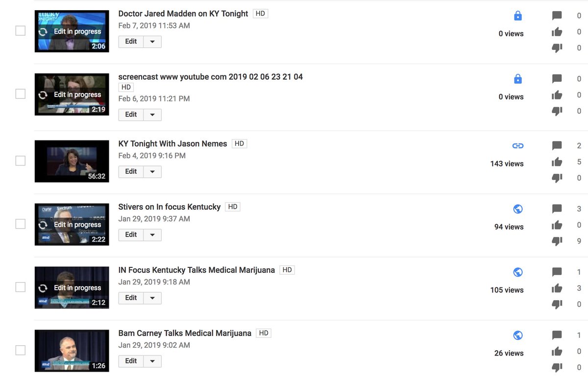Click the private lock icon for Doctor Jared Madden video
Viewport: 588px width, 379px height.
tap(517, 16)
